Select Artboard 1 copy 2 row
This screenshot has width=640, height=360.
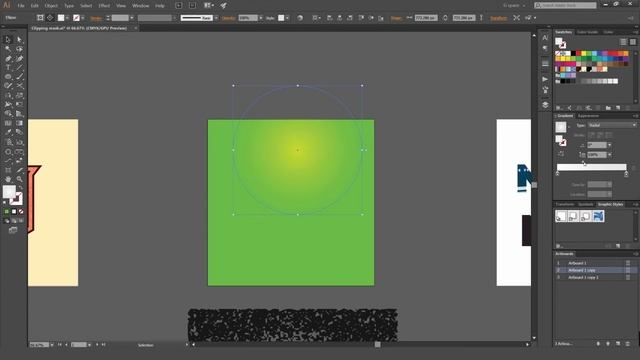click(x=594, y=278)
